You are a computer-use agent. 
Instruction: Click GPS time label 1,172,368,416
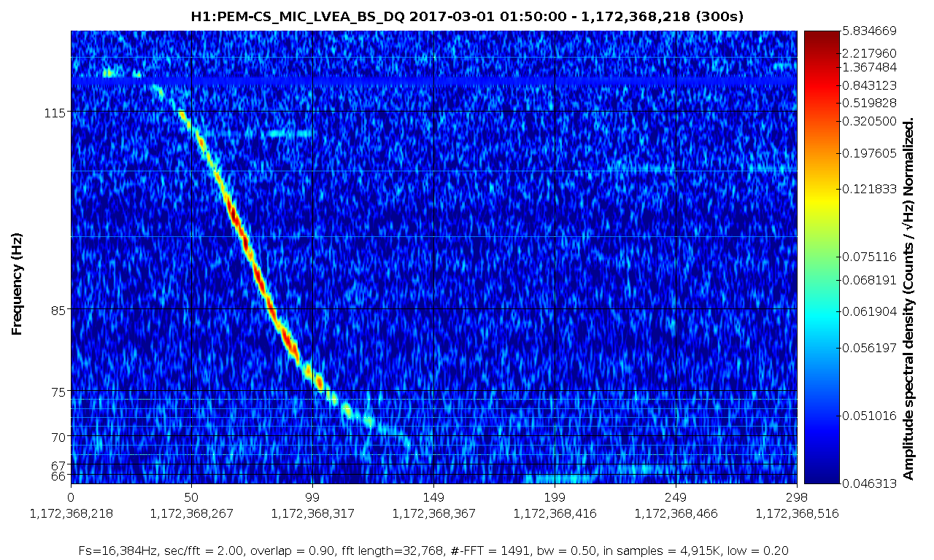[x=555, y=513]
